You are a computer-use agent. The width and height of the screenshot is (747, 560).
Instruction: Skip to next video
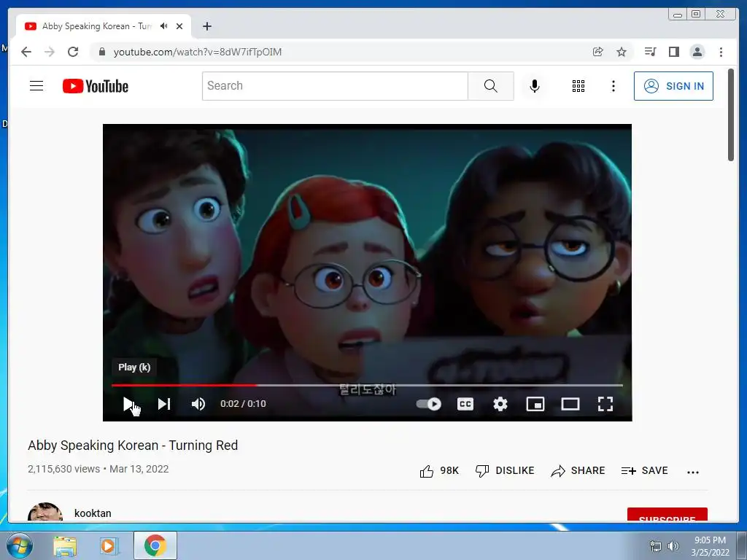click(x=164, y=404)
